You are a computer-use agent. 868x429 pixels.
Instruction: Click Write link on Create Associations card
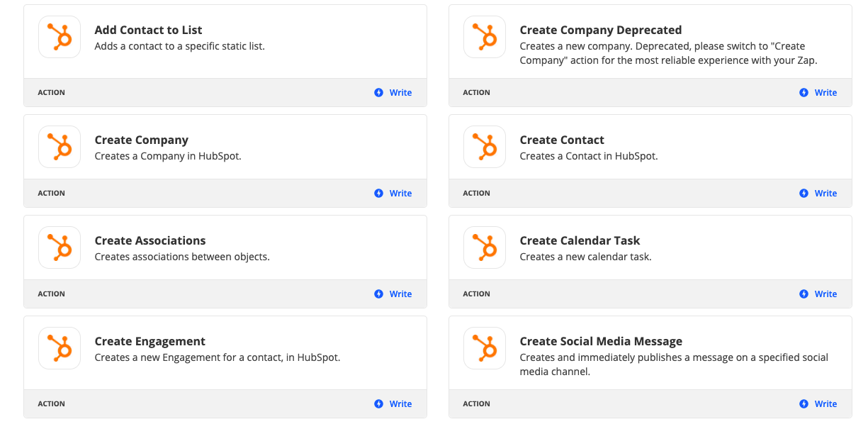pyautogui.click(x=400, y=294)
